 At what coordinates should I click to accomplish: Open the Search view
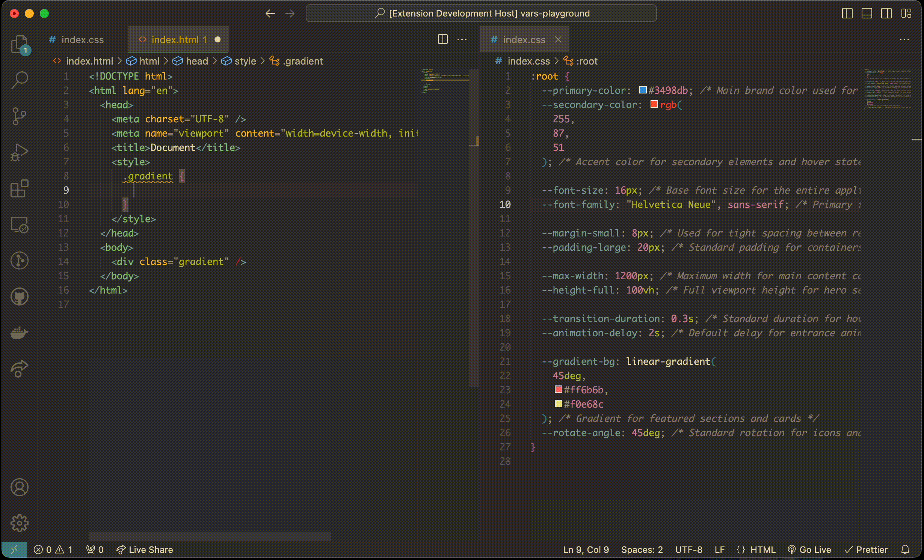[20, 80]
